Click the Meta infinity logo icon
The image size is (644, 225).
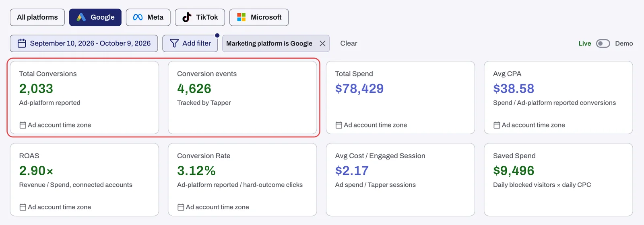[138, 17]
